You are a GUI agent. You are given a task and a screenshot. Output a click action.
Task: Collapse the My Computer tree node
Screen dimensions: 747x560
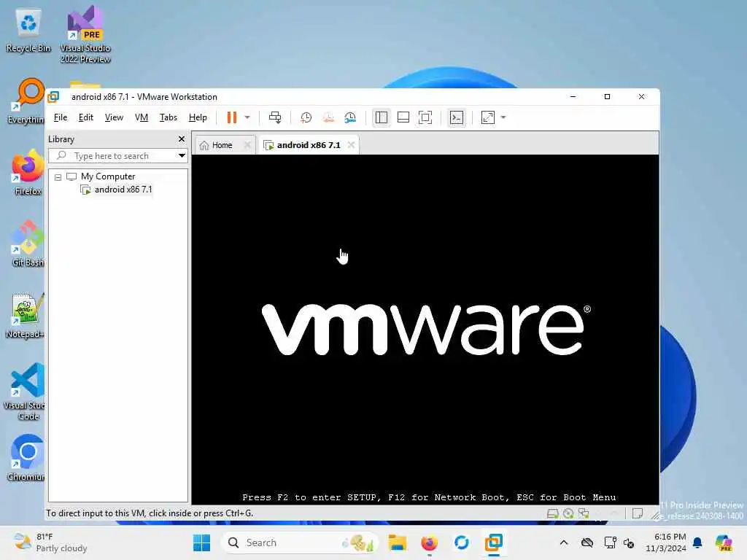(x=58, y=177)
